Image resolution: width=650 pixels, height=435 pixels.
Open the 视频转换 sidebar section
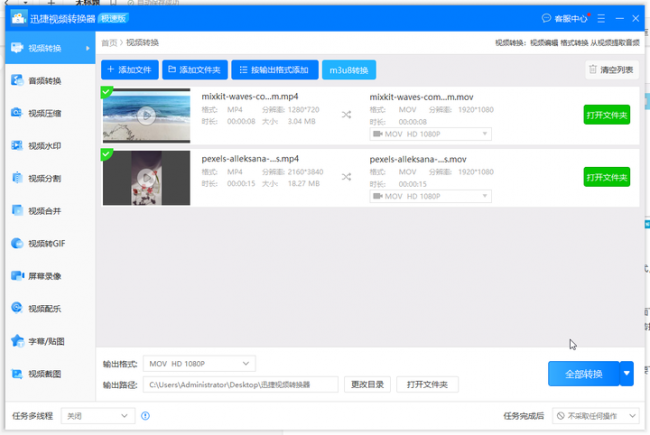(x=50, y=48)
